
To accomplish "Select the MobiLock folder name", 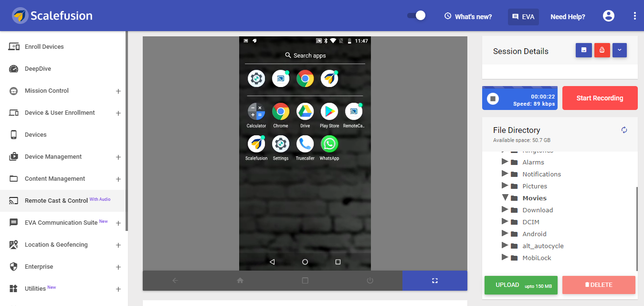I will (537, 258).
